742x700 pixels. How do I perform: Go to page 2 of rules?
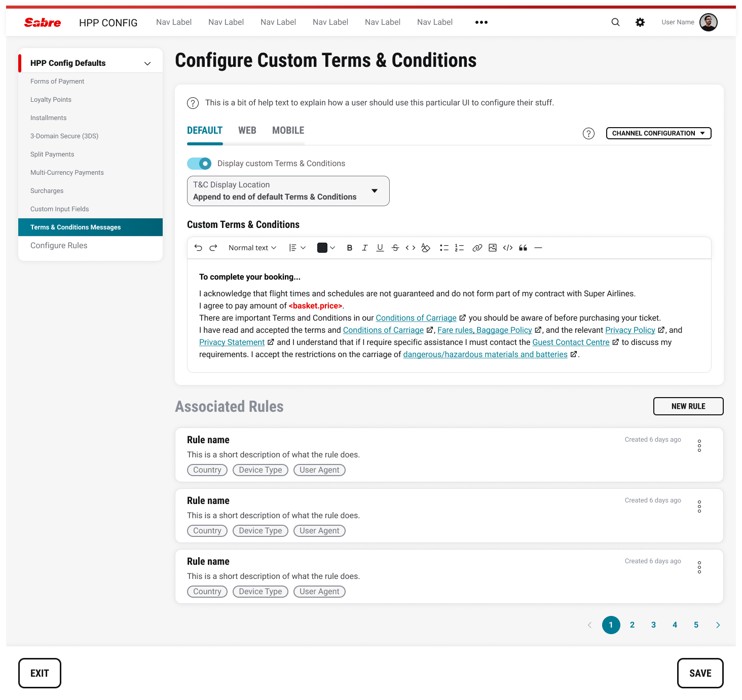tap(632, 625)
